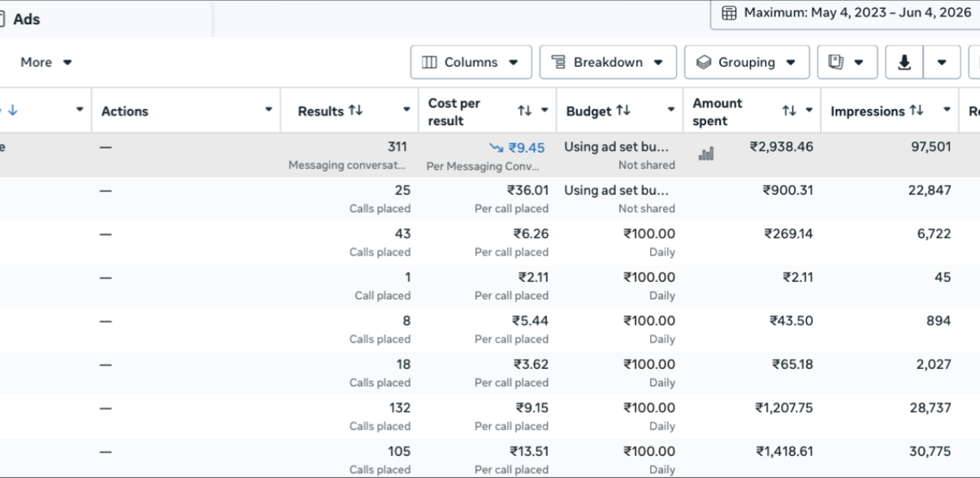Sort by the Budget column
Image resolution: width=980 pixels, height=478 pixels.
coord(623,111)
